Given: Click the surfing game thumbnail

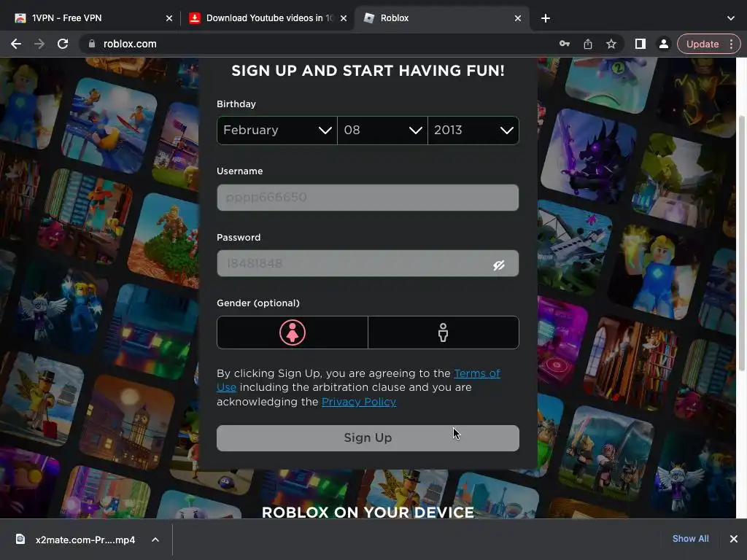Looking at the screenshot, I should (x=109, y=125).
